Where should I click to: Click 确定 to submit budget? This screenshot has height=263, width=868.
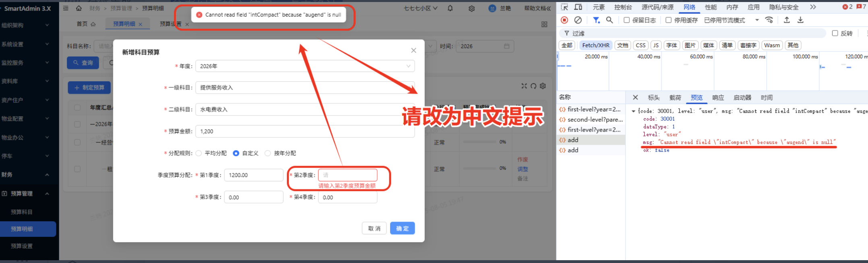[x=402, y=228]
